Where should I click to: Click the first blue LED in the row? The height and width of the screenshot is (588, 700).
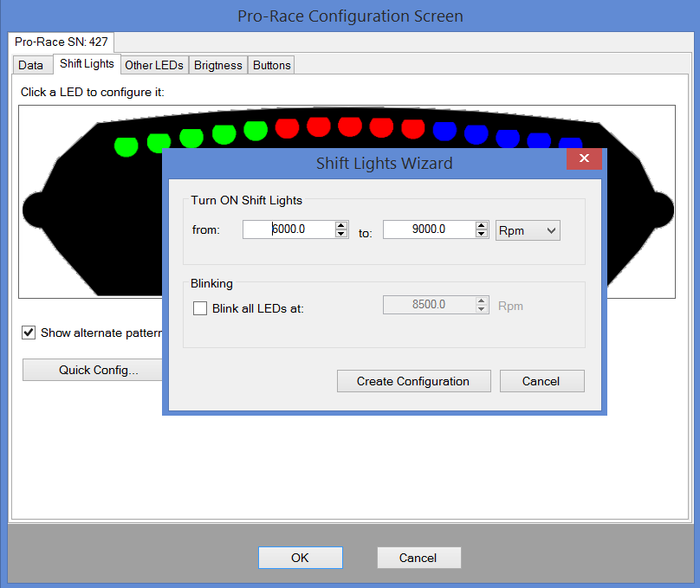point(444,131)
